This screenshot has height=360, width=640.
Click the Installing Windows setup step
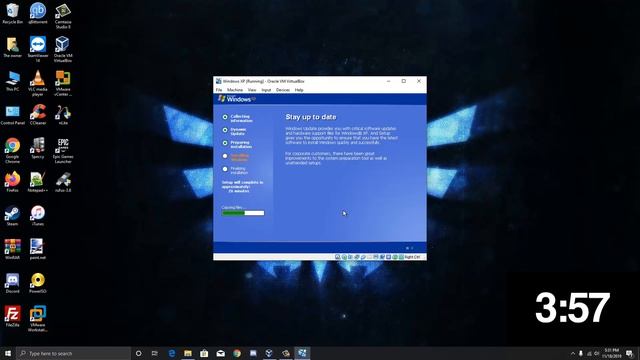click(x=236, y=158)
